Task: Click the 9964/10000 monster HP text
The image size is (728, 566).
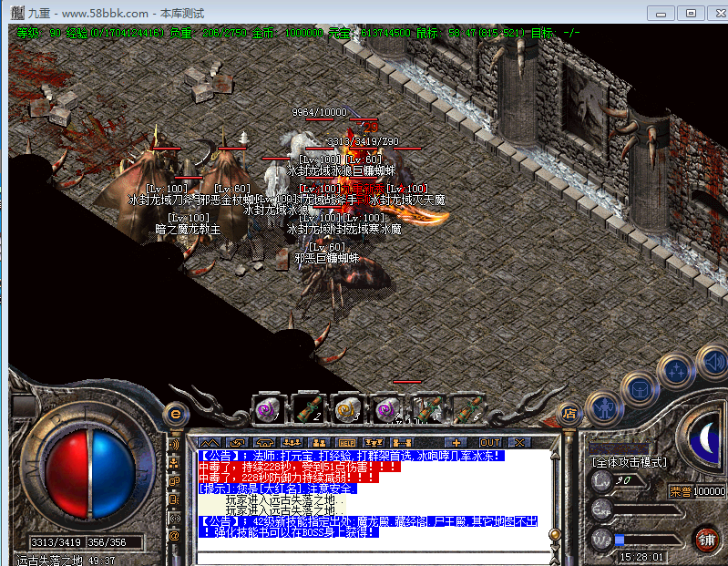Action: coord(320,112)
